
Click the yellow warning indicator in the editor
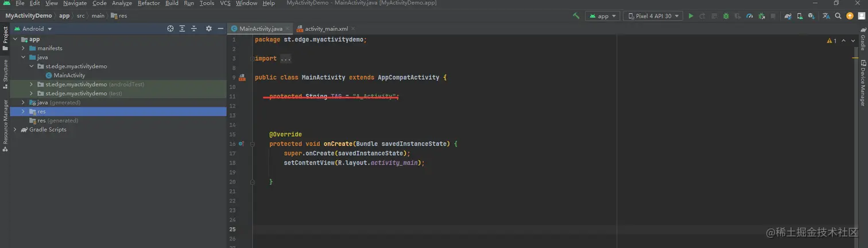click(x=832, y=41)
